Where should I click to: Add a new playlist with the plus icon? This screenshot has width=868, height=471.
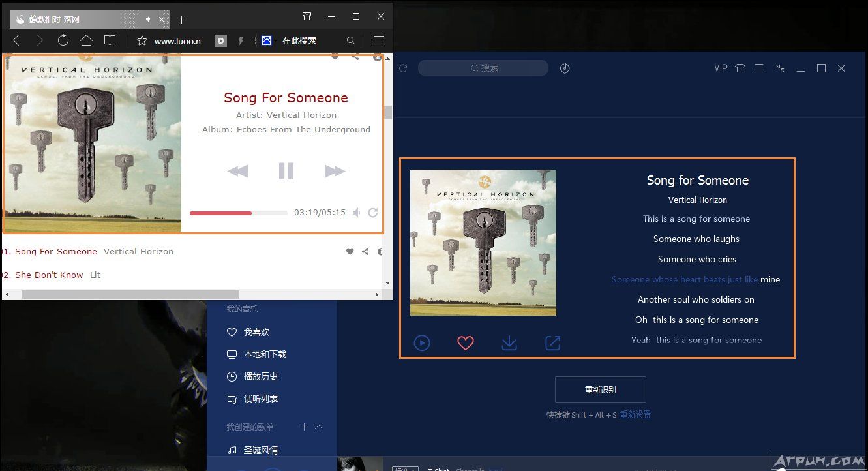click(304, 427)
